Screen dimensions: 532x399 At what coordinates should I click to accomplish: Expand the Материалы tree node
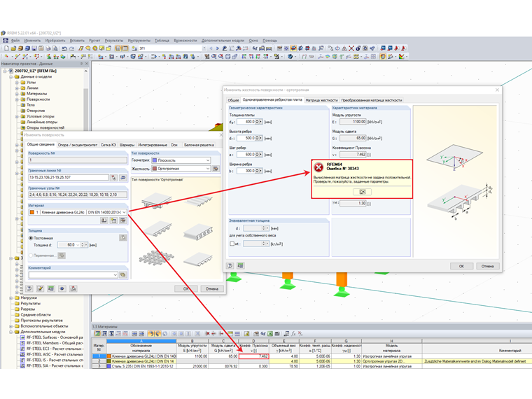[x=17, y=94]
